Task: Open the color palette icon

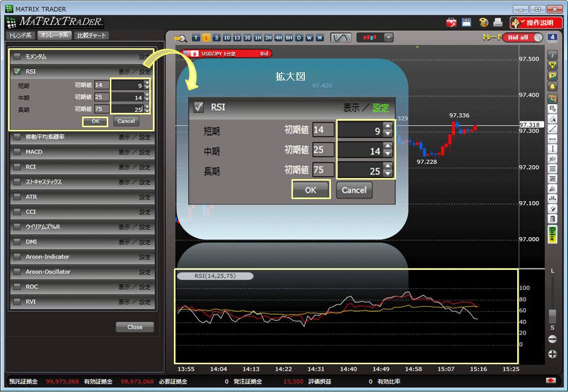Action: tap(484, 23)
